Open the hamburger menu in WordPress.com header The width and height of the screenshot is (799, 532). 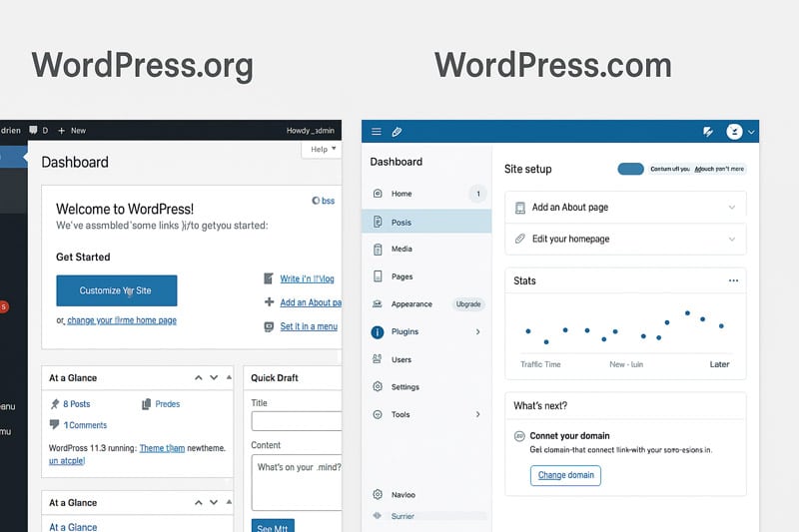click(377, 132)
